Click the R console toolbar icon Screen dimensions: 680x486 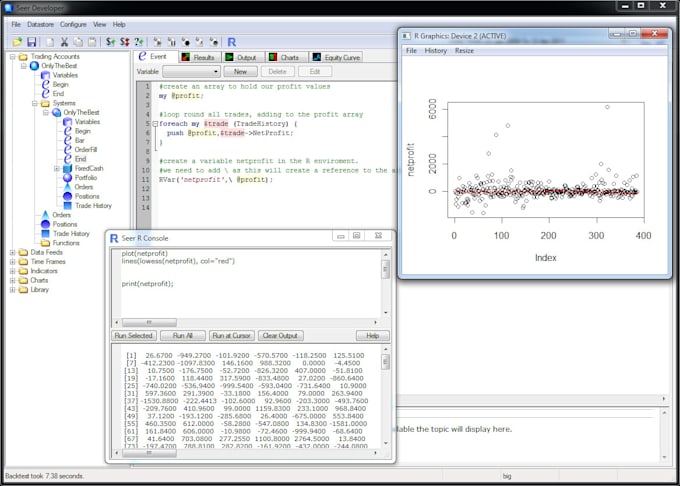[232, 42]
